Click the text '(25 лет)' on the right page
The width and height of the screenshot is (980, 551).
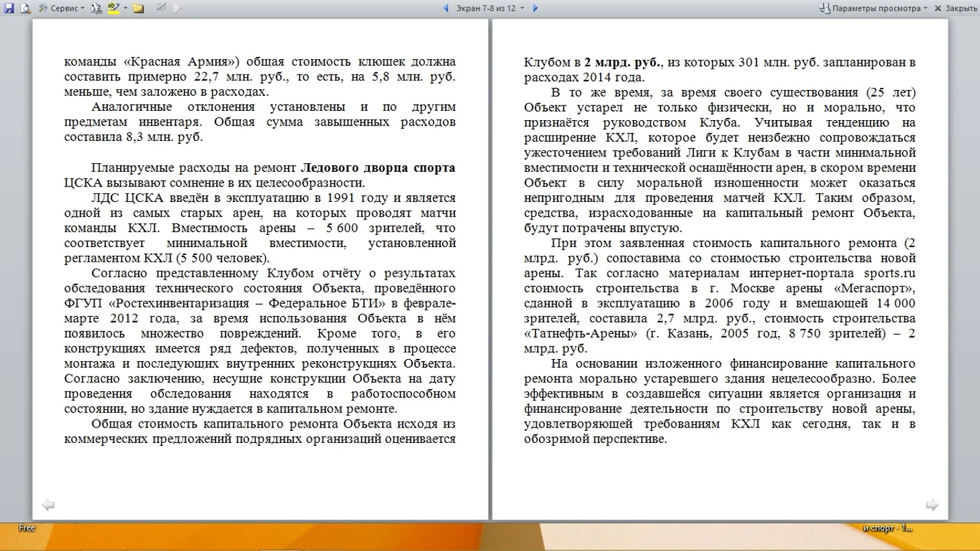(x=891, y=93)
